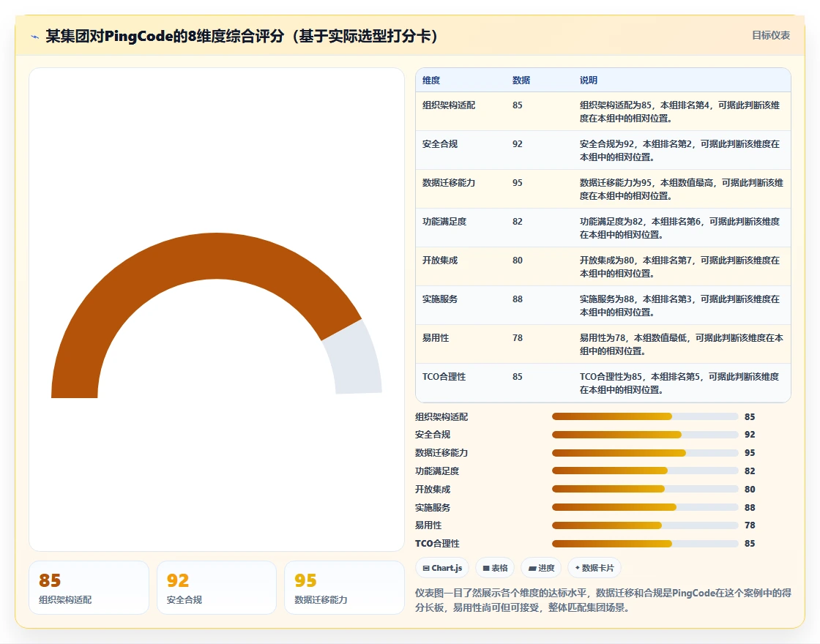This screenshot has width=820, height=644.
Task: Click the 组织架构适配 progress bar
Action: (645, 416)
